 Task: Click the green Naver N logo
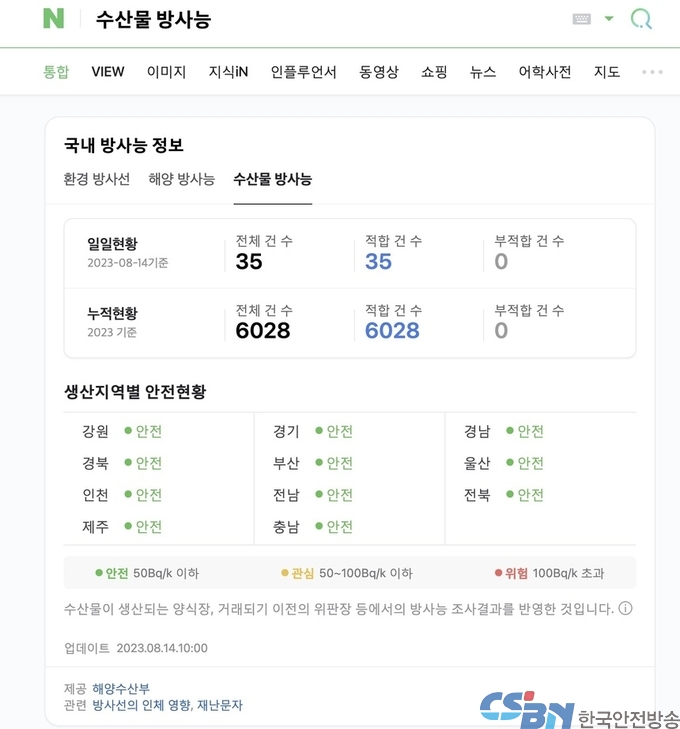tap(53, 19)
